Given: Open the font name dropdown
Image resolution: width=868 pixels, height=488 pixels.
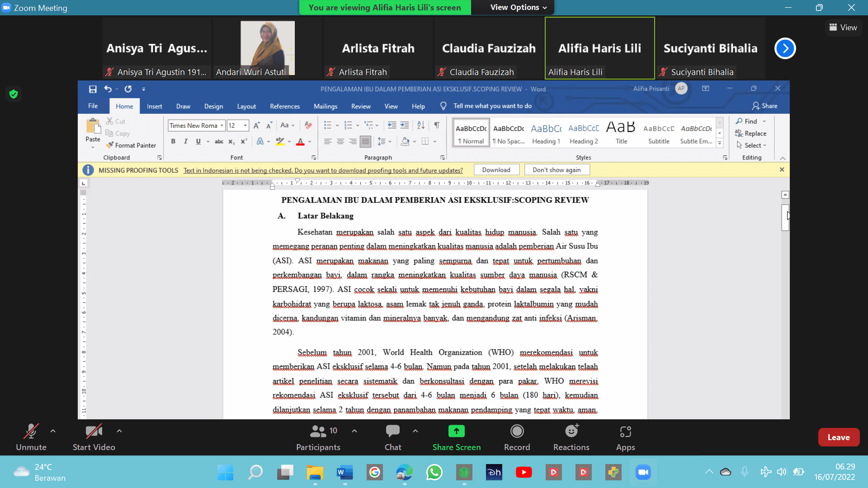Looking at the screenshot, I should pyautogui.click(x=222, y=126).
